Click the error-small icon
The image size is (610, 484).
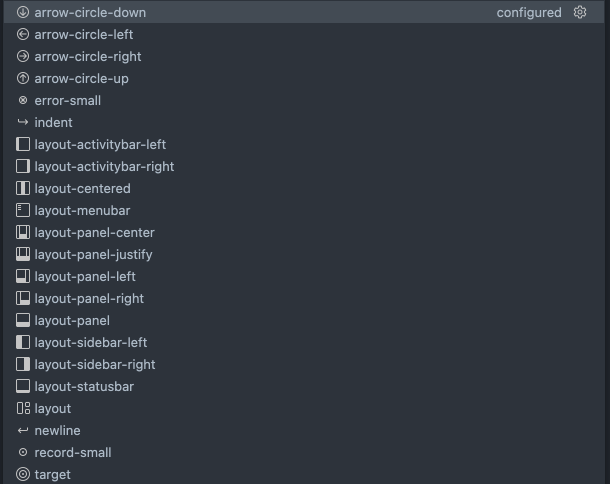click(x=23, y=101)
